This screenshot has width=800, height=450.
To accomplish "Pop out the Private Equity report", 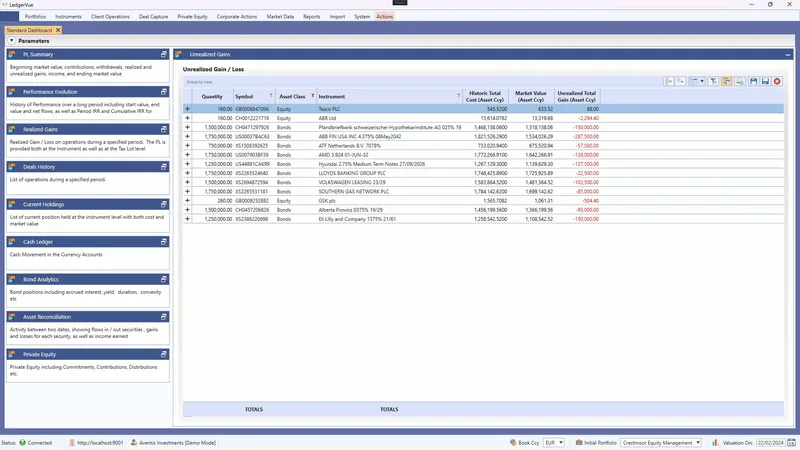I will tap(163, 354).
